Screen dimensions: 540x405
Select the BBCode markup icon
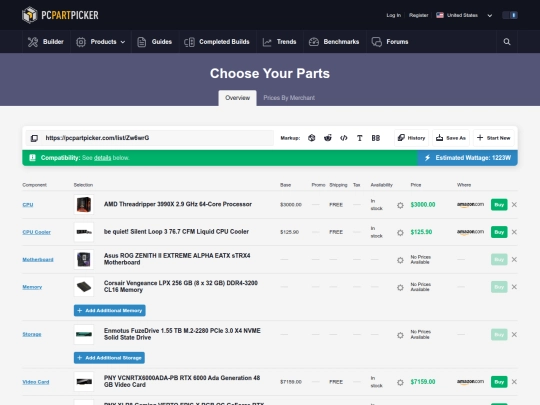376,138
